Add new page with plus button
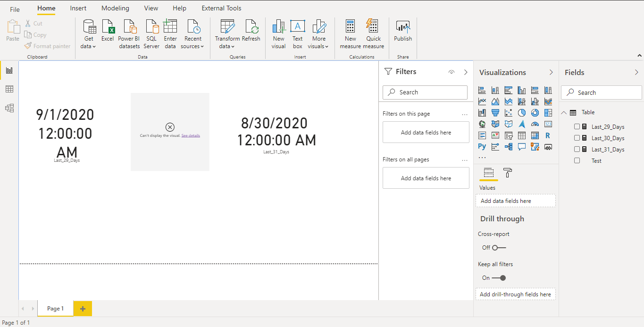Screen dimensions: 644x327 (x=83, y=309)
